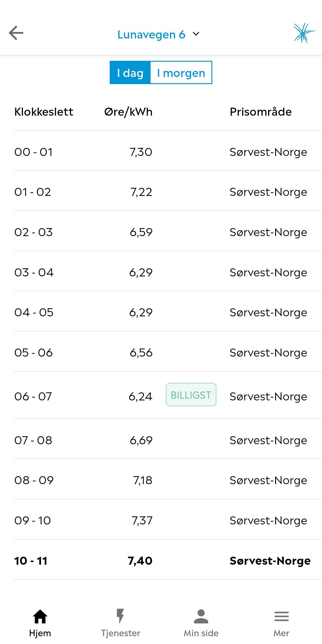Viewport: 322px width, 644px height.
Task: Select the Lunavegen 6 address selector
Action: click(151, 35)
